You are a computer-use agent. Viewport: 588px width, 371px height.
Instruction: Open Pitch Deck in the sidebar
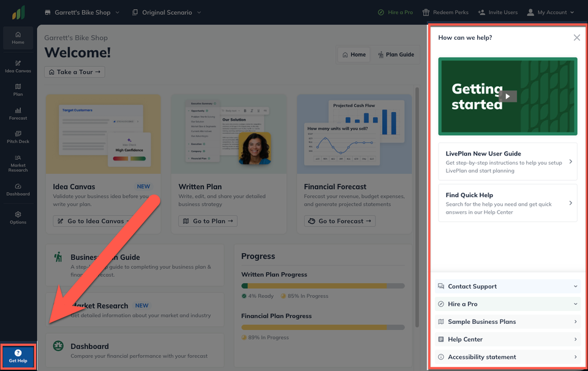pyautogui.click(x=18, y=137)
